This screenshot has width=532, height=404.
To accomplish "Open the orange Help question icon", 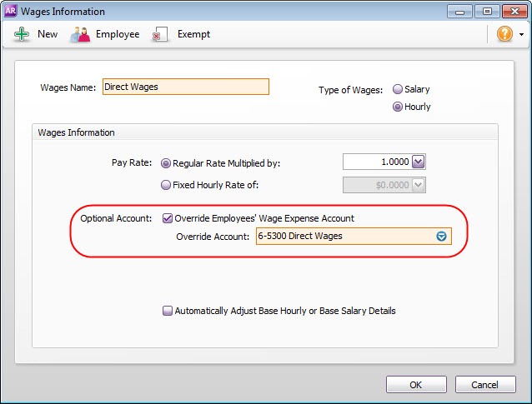I will pyautogui.click(x=504, y=34).
